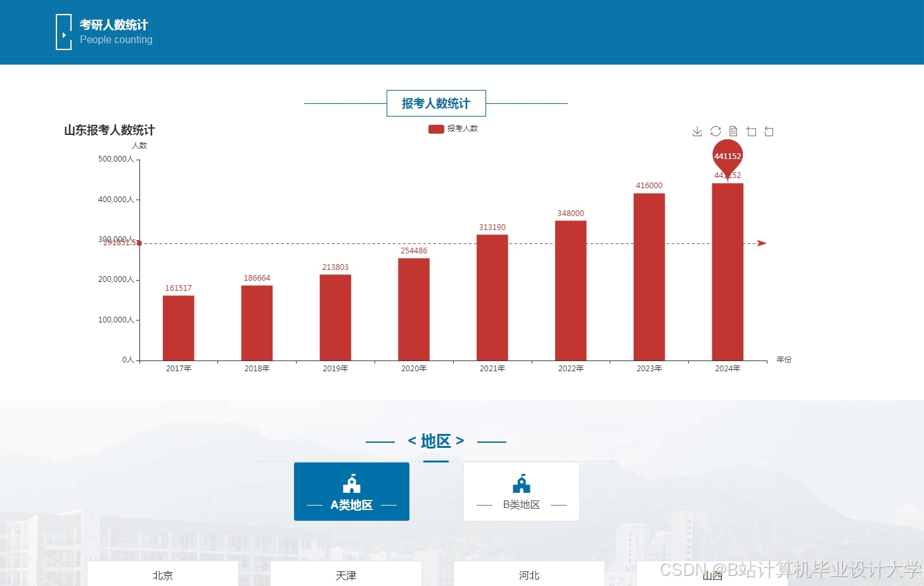This screenshot has width=924, height=586.
Task: Click the building icon on B类地区 card
Action: pos(521,483)
